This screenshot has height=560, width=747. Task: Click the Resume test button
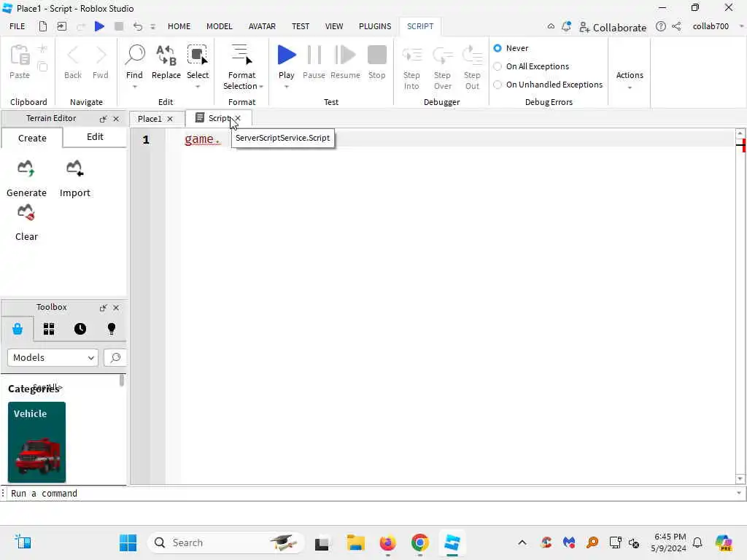pos(345,55)
